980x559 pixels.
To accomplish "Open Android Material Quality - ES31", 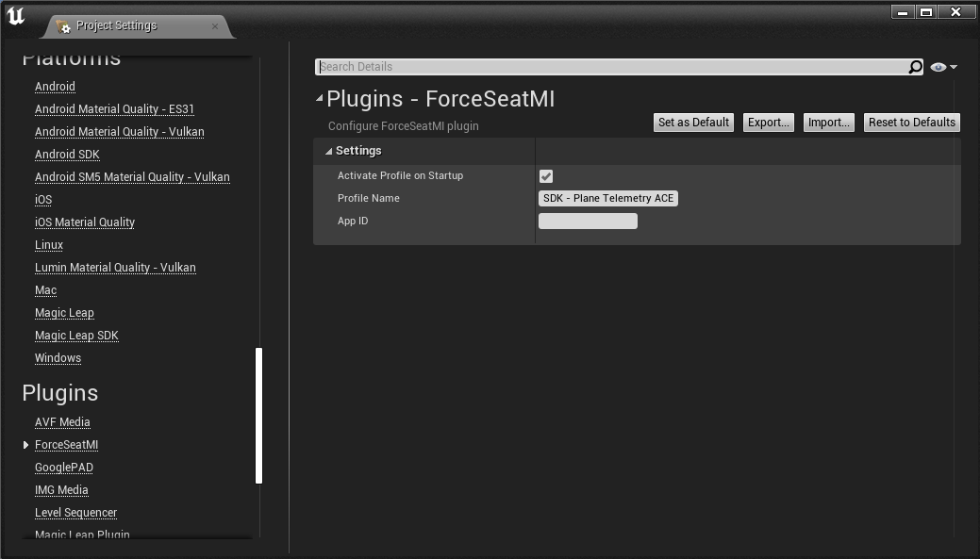I will (114, 109).
